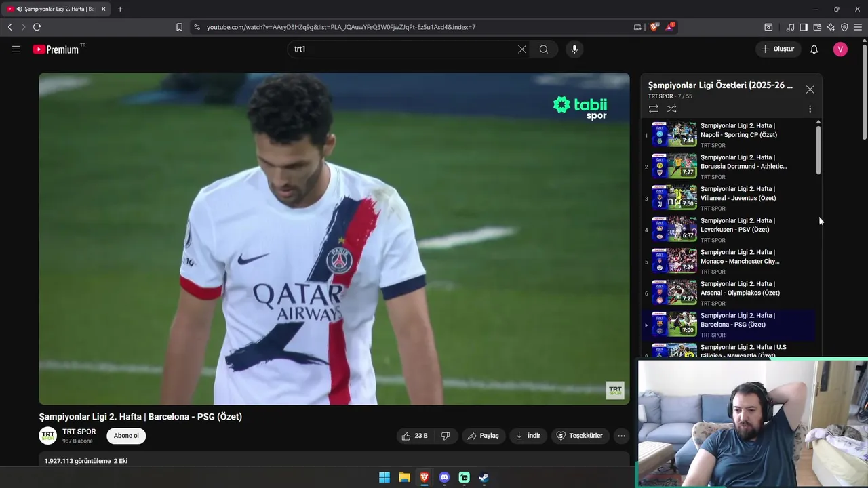
Task: Play Napoli - Sporting CP playlist video
Action: (729, 135)
